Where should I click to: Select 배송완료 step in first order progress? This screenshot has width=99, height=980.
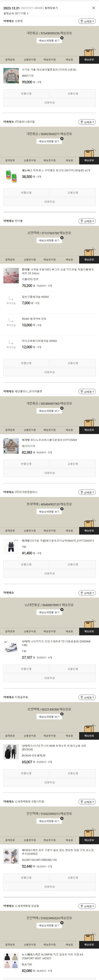(89, 60)
